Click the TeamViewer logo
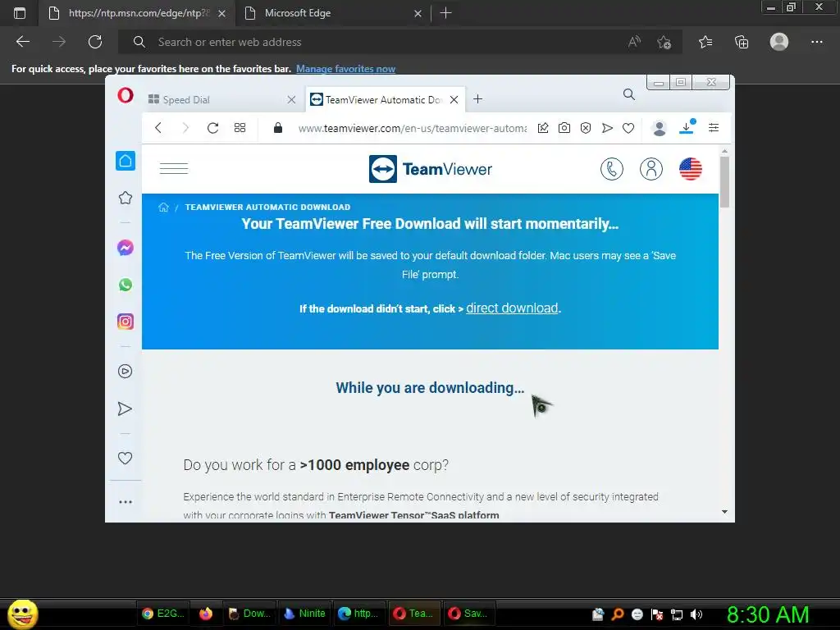Viewport: 840px width, 630px height. 430,169
